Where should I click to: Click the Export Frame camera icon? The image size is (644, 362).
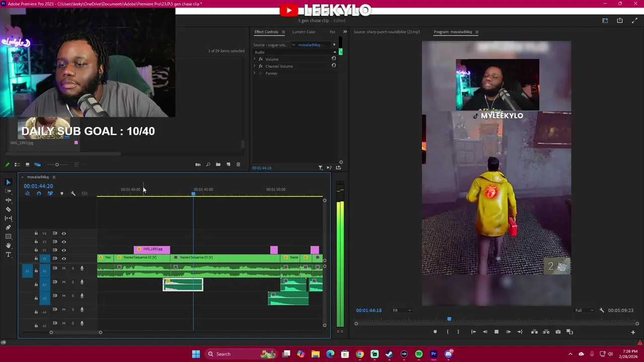point(558,332)
